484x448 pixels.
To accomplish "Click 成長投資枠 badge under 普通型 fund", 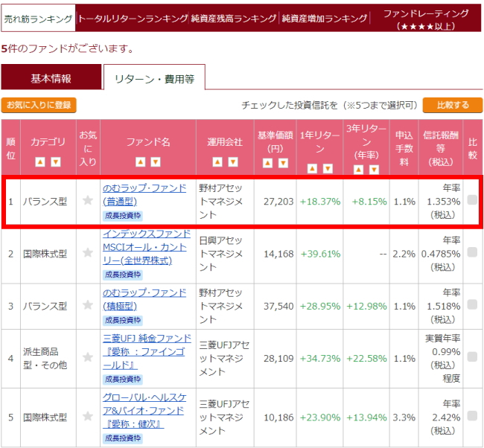I will 123,216.
